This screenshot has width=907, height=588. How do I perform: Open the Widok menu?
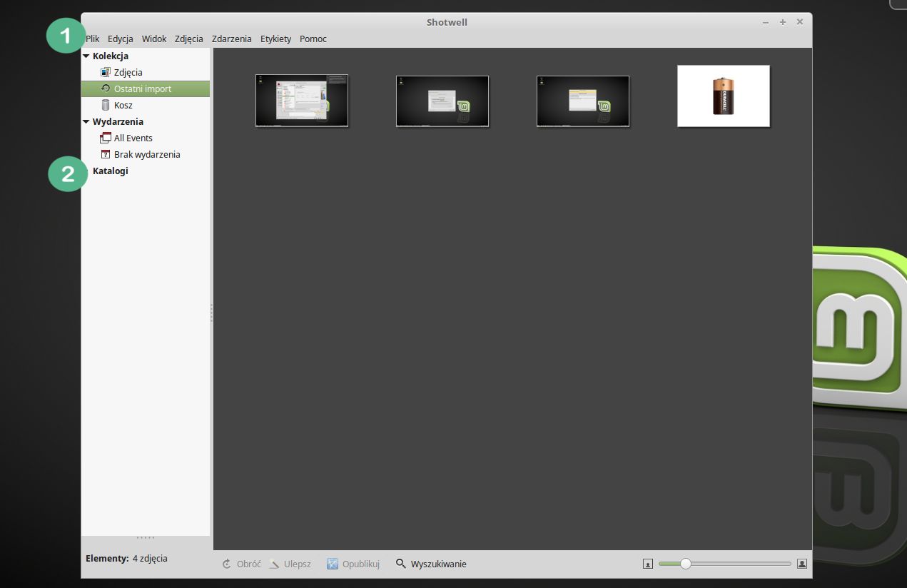coord(154,39)
